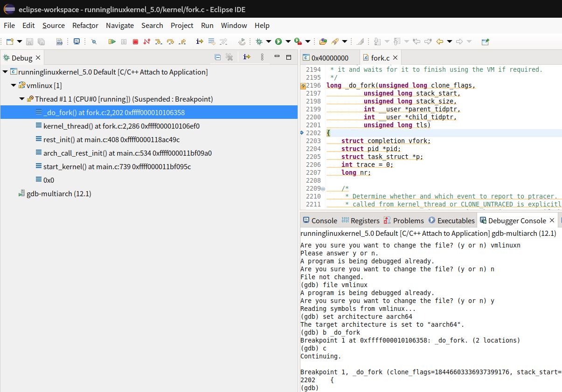Screen dimensions: 562x392
Task: Click the Build All binary icon
Action: pos(59,41)
